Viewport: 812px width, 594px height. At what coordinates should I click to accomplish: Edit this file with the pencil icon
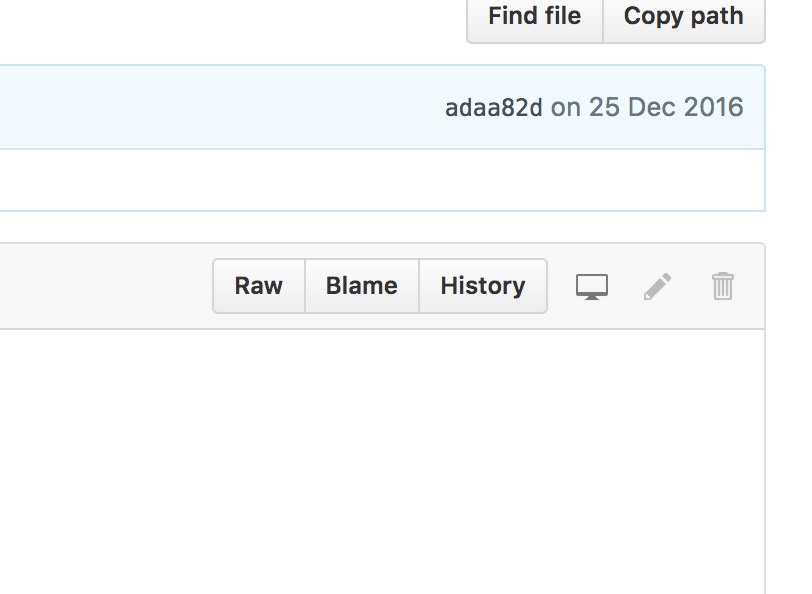coord(658,286)
